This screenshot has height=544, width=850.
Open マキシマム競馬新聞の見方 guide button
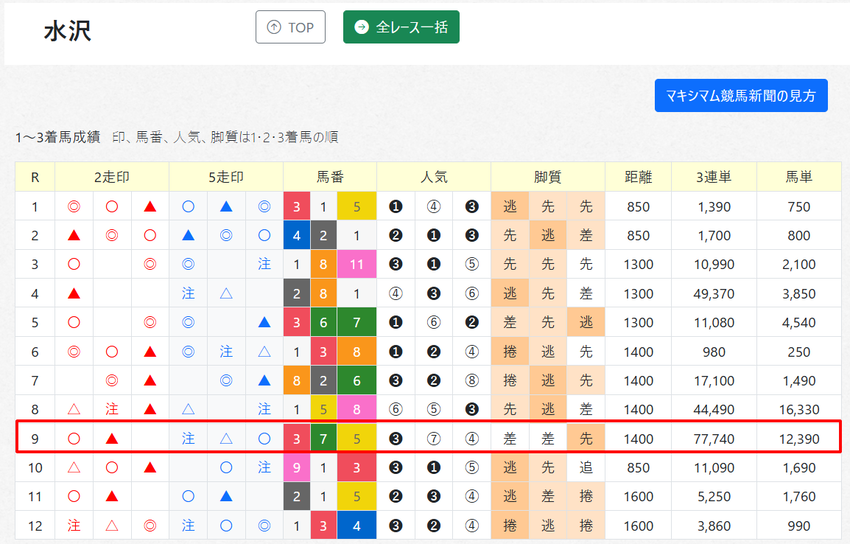pos(741,96)
